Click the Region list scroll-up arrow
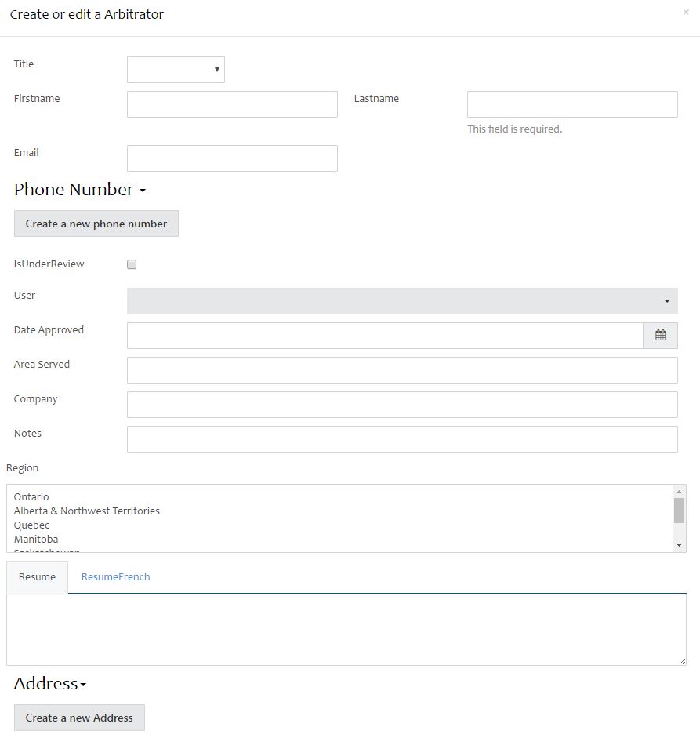700x738 pixels. pos(679,492)
